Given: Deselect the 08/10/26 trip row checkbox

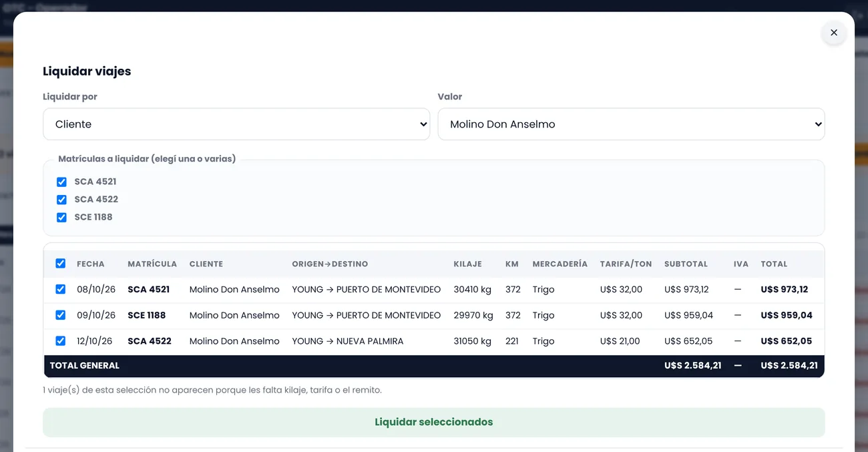Looking at the screenshot, I should point(60,289).
